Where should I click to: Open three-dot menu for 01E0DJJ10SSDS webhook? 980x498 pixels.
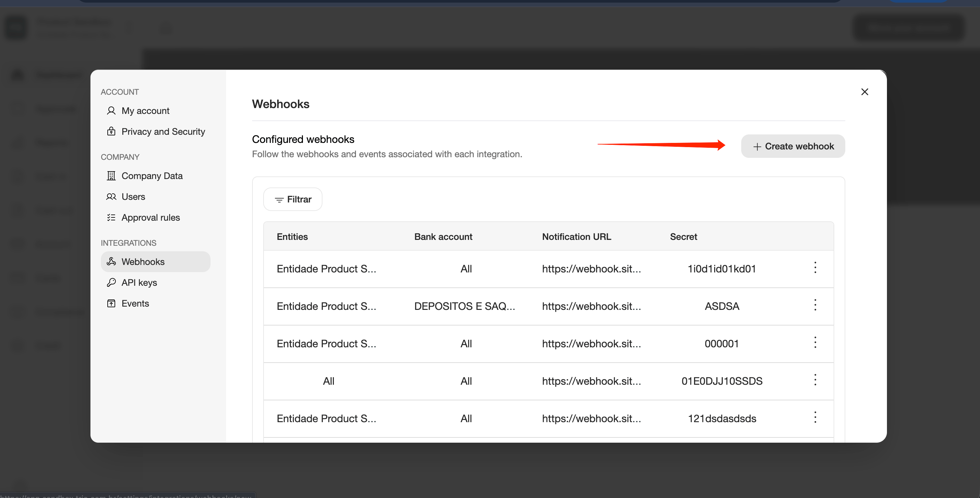[x=815, y=380]
